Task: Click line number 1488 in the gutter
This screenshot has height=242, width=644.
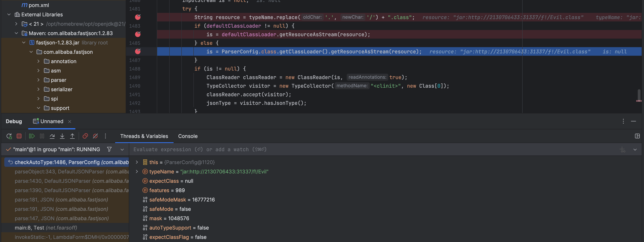Action: pos(134,69)
